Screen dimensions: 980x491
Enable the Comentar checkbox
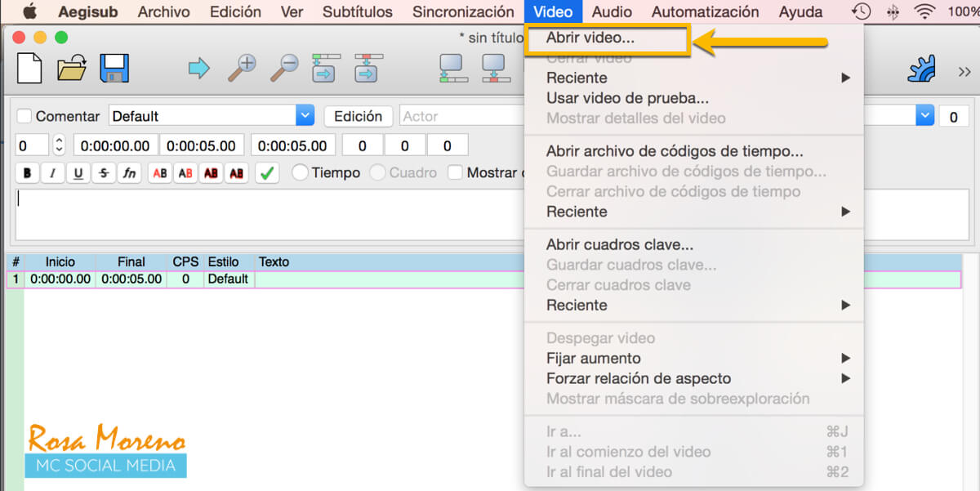[24, 116]
